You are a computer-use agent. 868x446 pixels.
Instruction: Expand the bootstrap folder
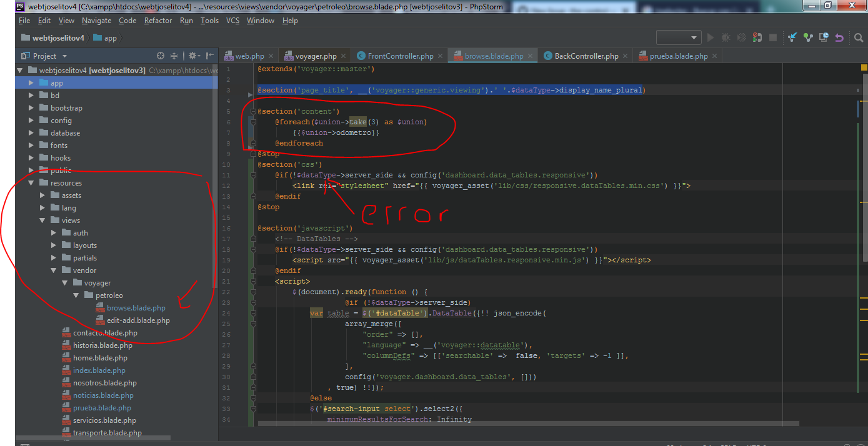(30, 107)
